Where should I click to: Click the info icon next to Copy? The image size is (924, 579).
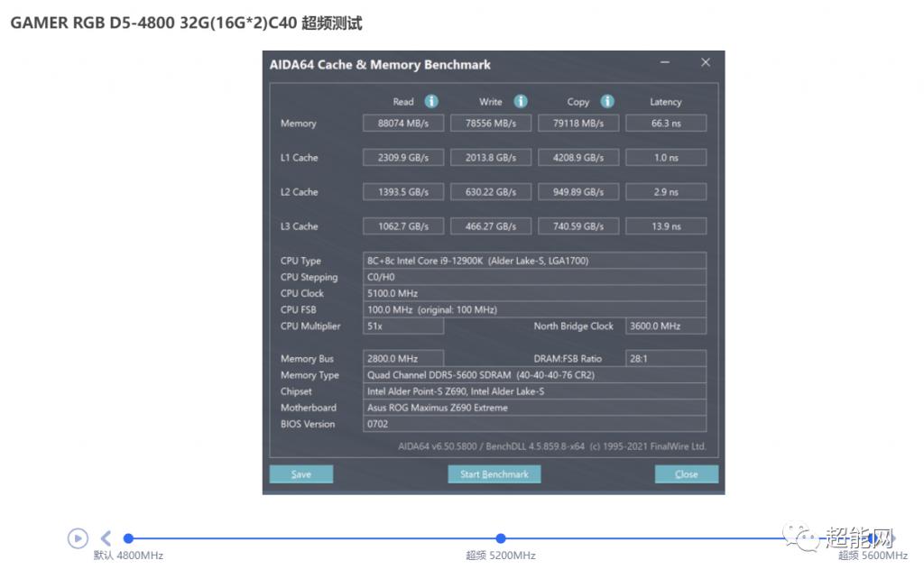(x=607, y=102)
